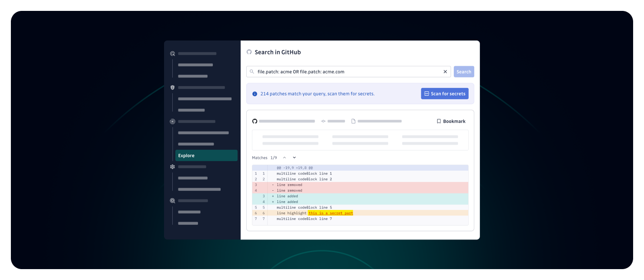Screen dimensions: 644x280
Task: Click the radar target icon above Explore
Action: tap(172, 121)
